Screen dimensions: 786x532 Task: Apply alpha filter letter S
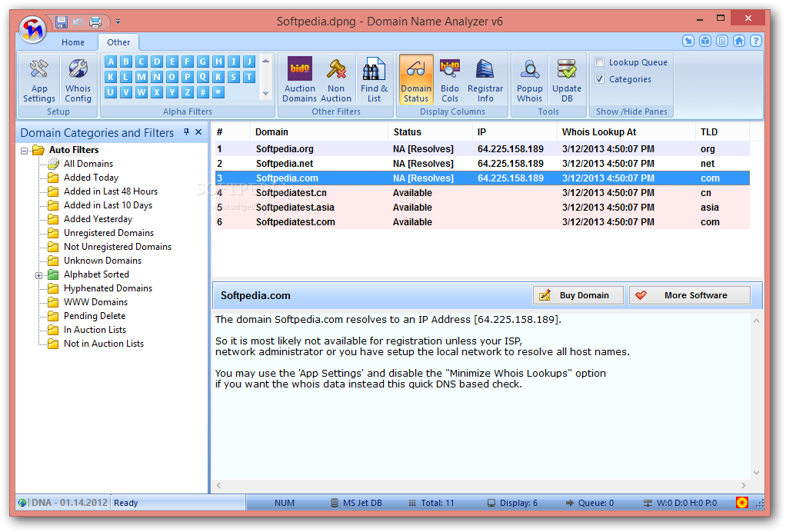[234, 77]
